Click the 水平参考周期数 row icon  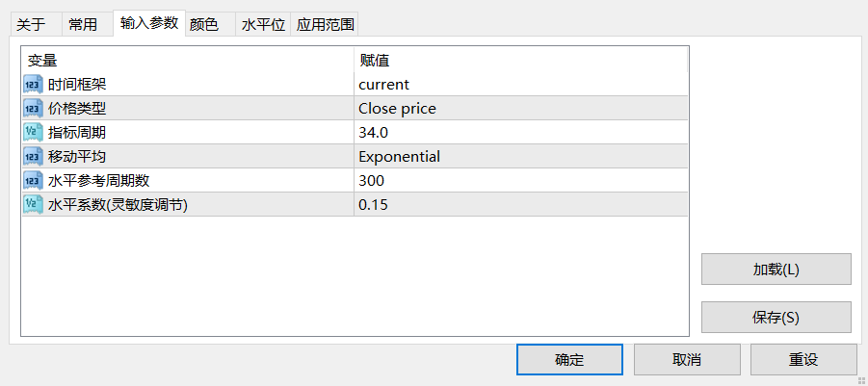(x=33, y=181)
